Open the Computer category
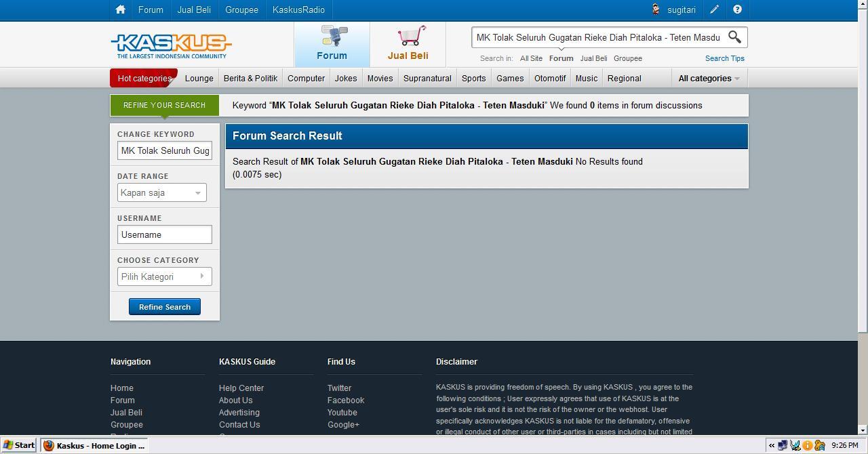868x454 pixels. click(306, 78)
